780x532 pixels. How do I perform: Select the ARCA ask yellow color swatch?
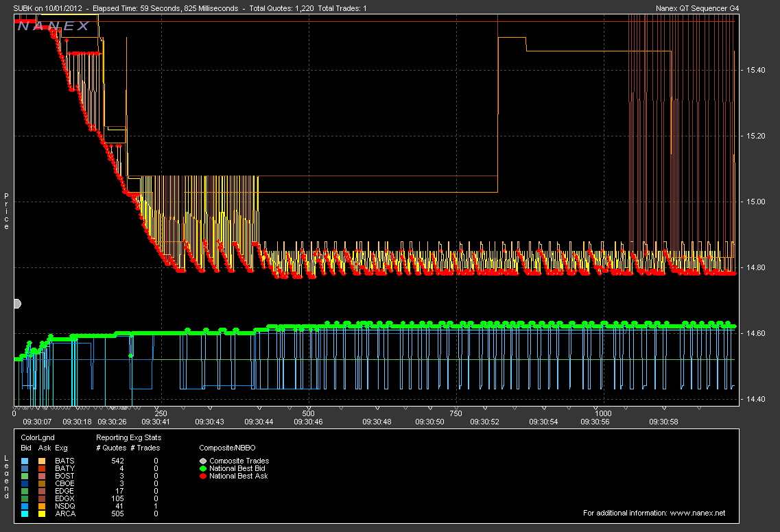[43, 513]
